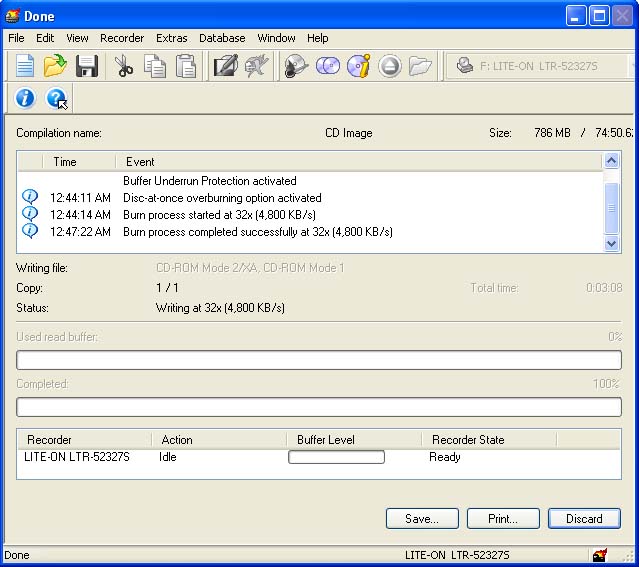Open the Recorder menu

click(x=122, y=38)
